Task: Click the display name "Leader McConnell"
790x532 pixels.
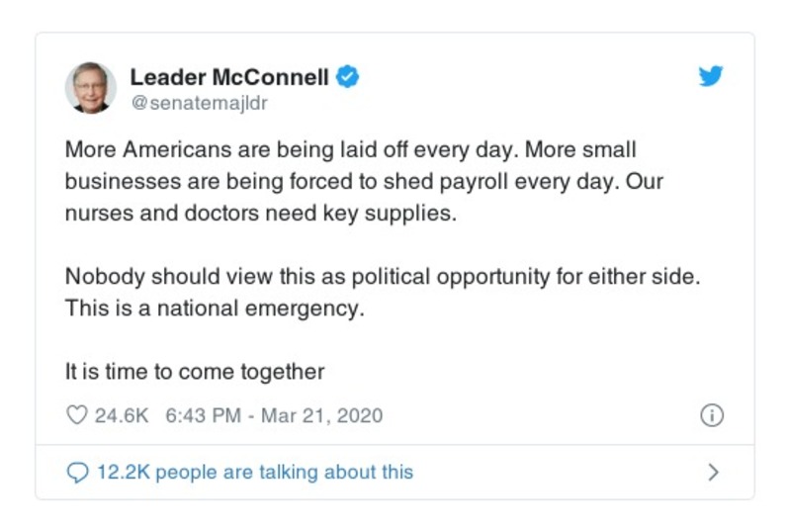Action: 229,77
